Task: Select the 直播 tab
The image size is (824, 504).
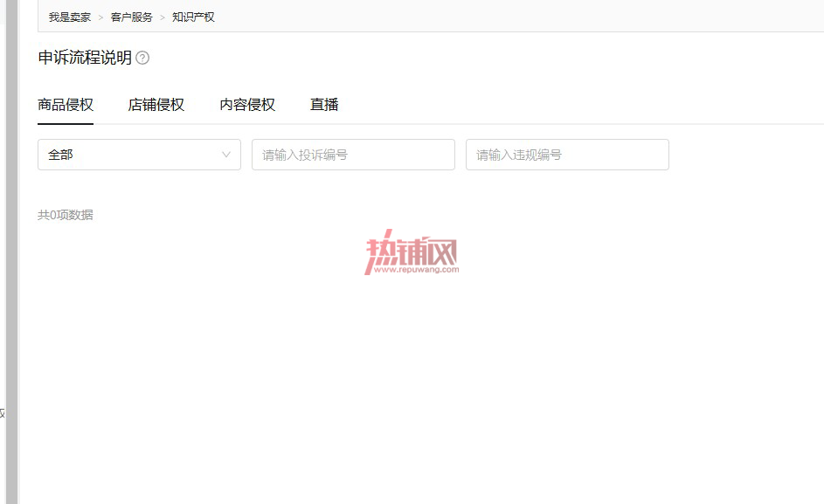Action: coord(324,105)
